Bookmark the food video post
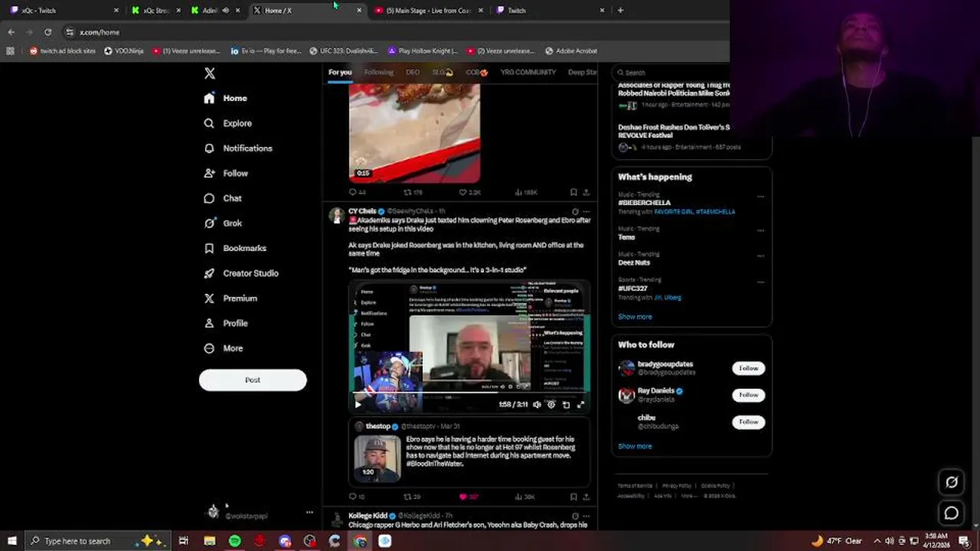The image size is (980, 551). coord(573,192)
